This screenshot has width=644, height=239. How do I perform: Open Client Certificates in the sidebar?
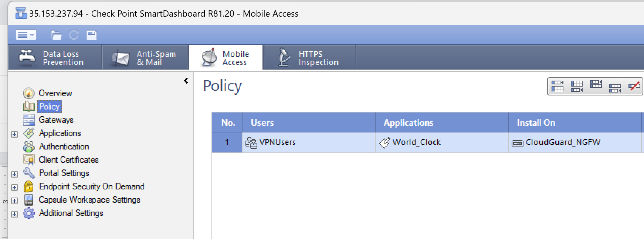click(68, 160)
